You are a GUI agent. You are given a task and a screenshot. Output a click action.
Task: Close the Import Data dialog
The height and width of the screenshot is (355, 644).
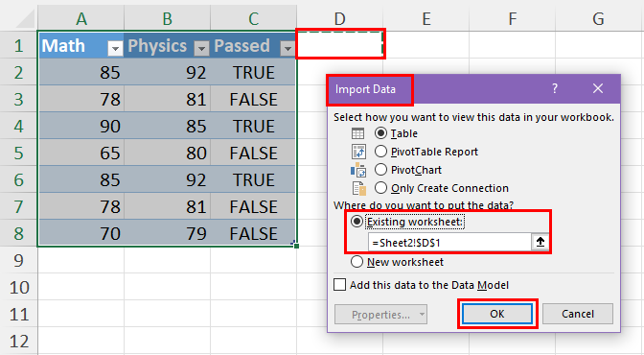[x=598, y=88]
